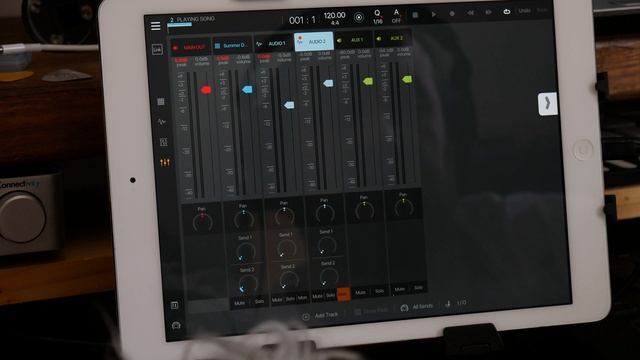This screenshot has height=360, width=640.
Task: Solo the AUDIO 2 track
Action: tap(330, 295)
